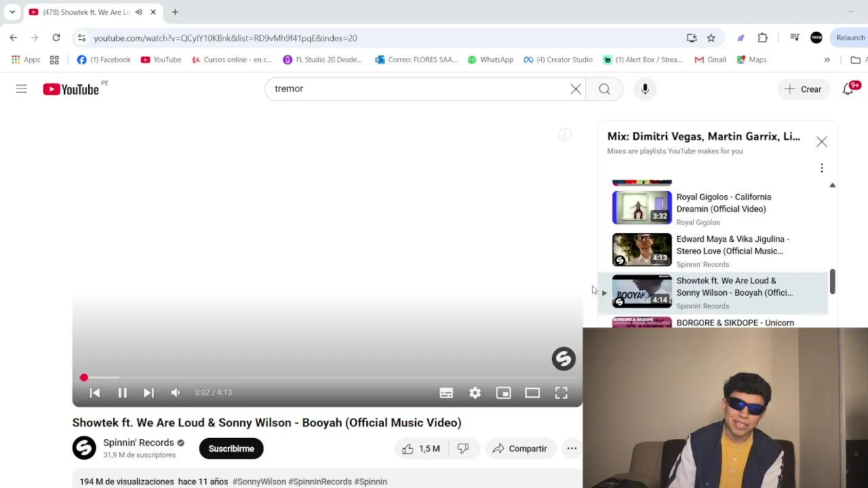Click the address bar URL
Viewport: 868px width, 488px height.
click(225, 38)
